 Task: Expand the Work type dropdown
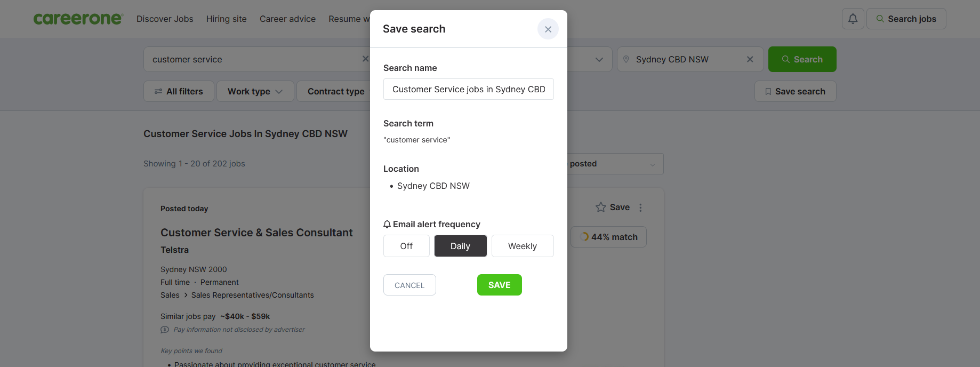[255, 91]
